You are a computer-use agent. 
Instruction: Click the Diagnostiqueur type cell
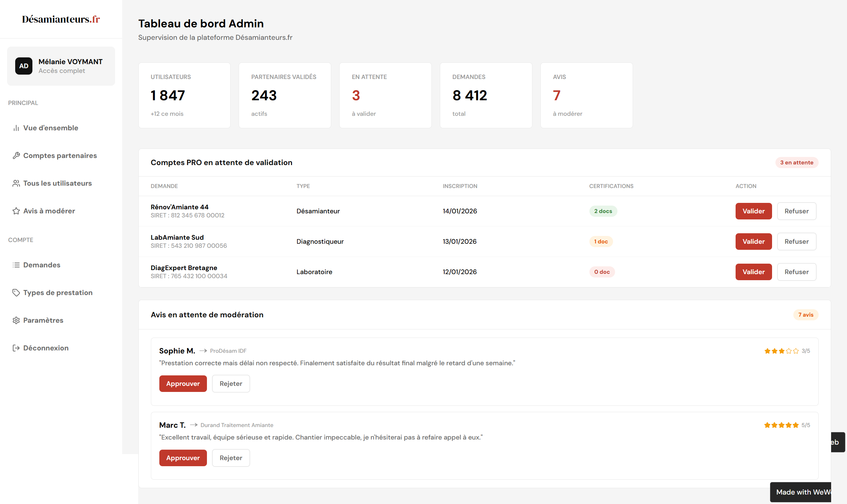[x=320, y=241]
